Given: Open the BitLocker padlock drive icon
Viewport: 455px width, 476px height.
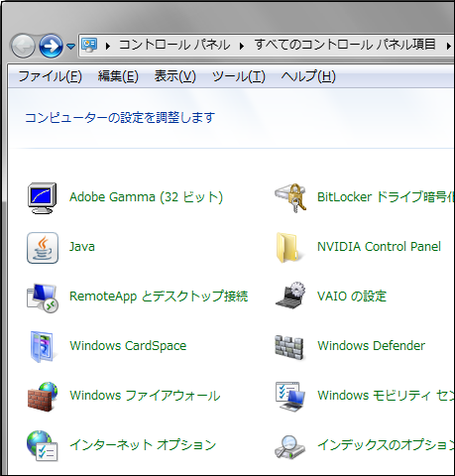Looking at the screenshot, I should tap(290, 198).
